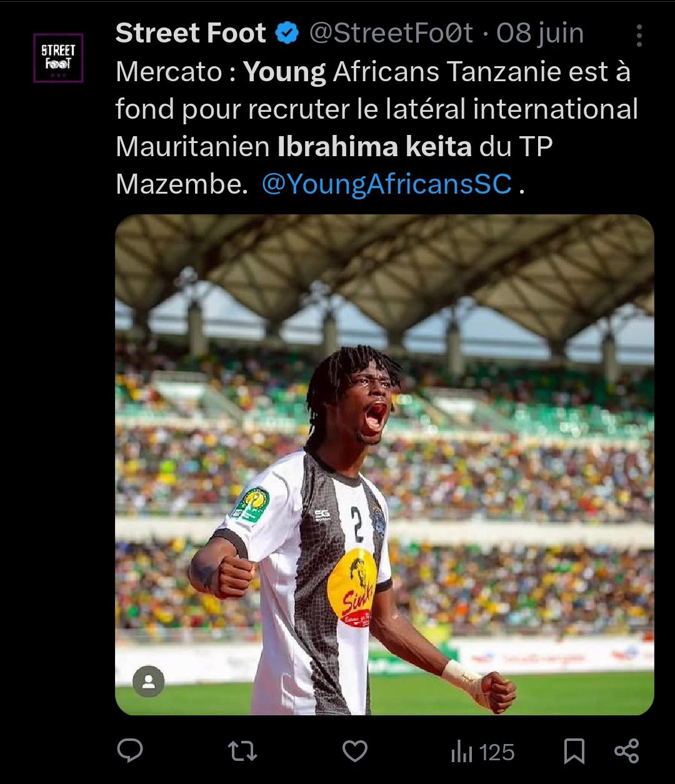Open the three-dot more options menu
This screenshot has width=675, height=784.
639,36
